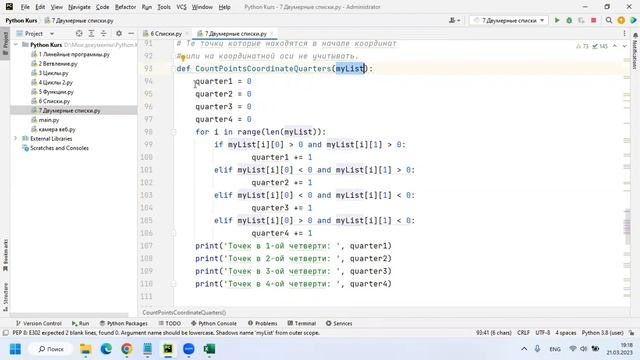Go to previous highlighted error arrow

tap(615, 46)
